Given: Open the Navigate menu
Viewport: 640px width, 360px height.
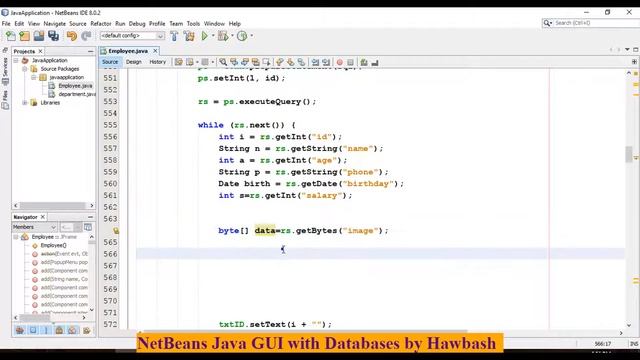Looking at the screenshot, I should click(55, 24).
